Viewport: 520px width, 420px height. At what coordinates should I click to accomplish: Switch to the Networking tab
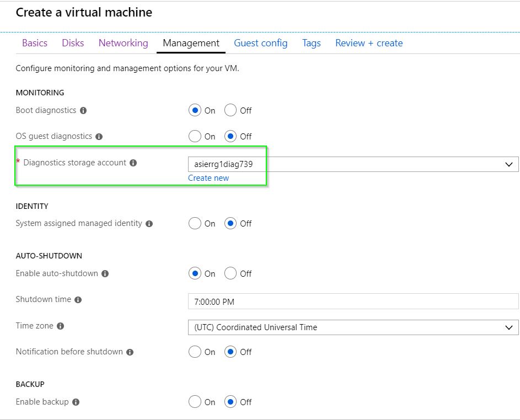pyautogui.click(x=124, y=43)
